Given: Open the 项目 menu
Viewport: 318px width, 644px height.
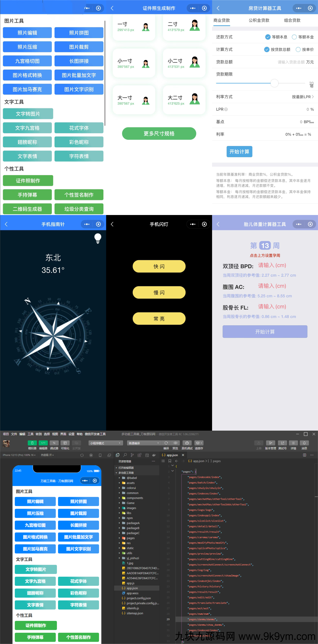Looking at the screenshot, I should (x=6, y=434).
